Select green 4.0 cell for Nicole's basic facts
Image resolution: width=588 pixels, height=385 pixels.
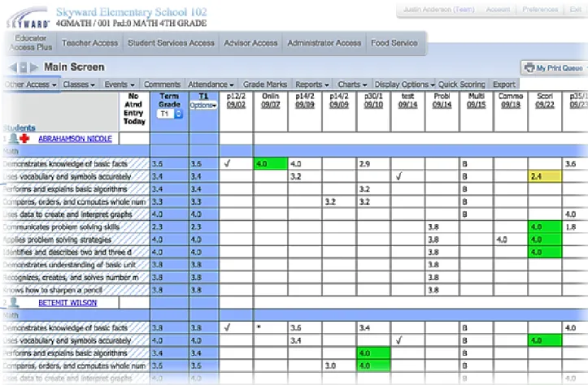point(270,163)
